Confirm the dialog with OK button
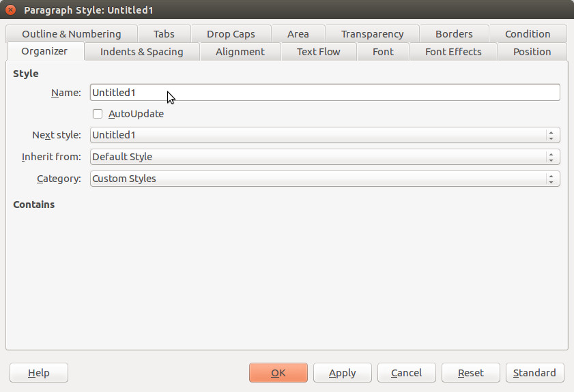The width and height of the screenshot is (574, 392). coord(278,373)
